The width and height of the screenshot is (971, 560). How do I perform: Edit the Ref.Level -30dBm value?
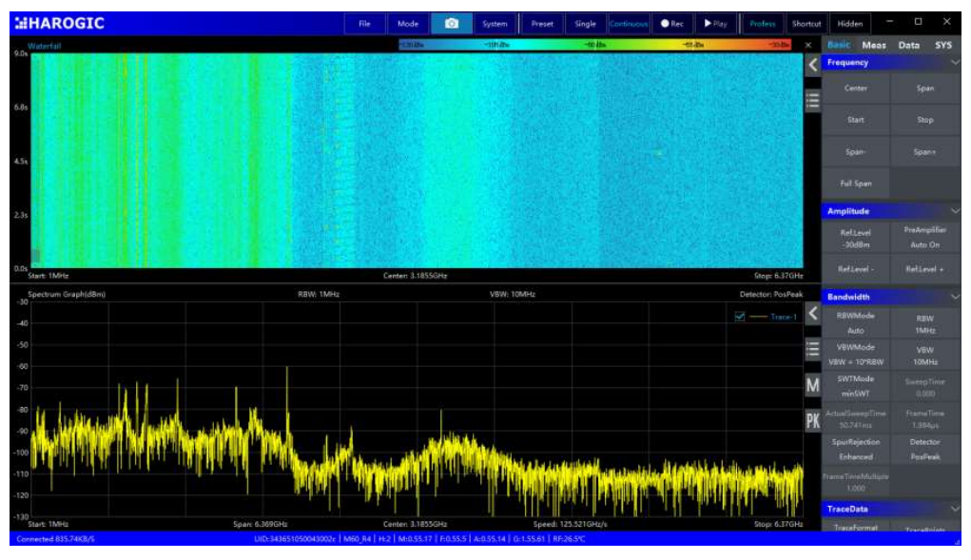pyautogui.click(x=856, y=239)
